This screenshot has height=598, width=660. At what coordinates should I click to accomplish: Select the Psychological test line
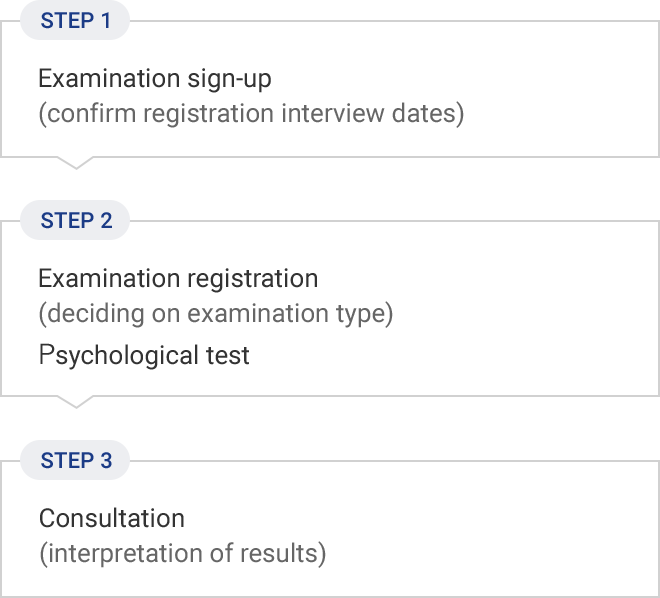click(144, 355)
